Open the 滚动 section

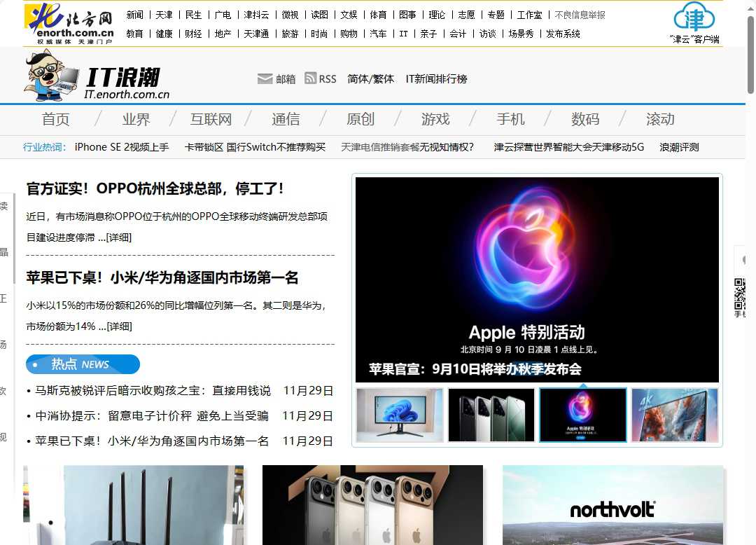[660, 119]
